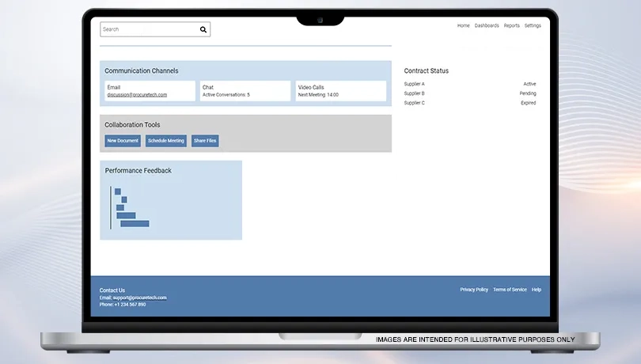Select the Supplier C expired contract row
The width and height of the screenshot is (641, 364).
(469, 103)
